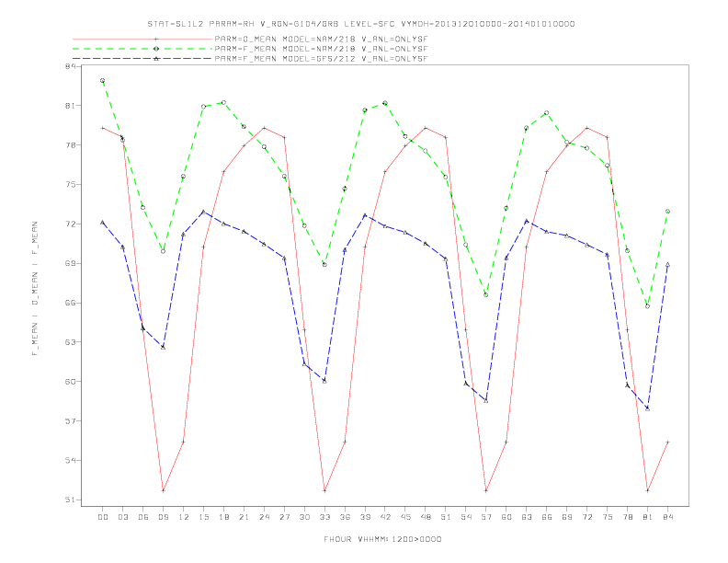Click x-axis hour label 18
Viewport: 728px width, 563px height.
tap(223, 517)
